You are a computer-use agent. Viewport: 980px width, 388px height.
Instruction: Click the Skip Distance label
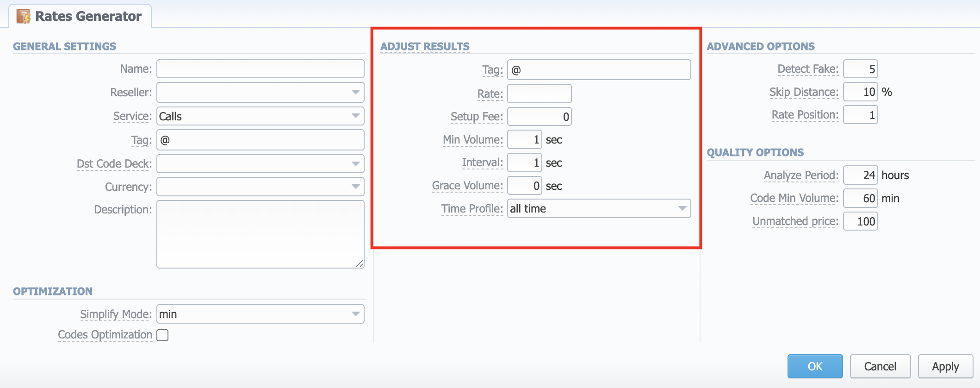click(804, 92)
